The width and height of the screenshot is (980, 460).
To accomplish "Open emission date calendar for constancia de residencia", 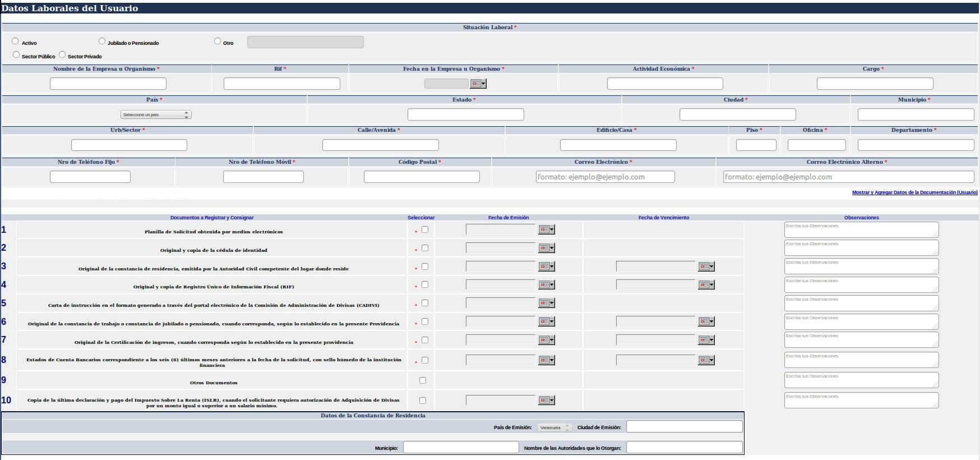I will 547,266.
